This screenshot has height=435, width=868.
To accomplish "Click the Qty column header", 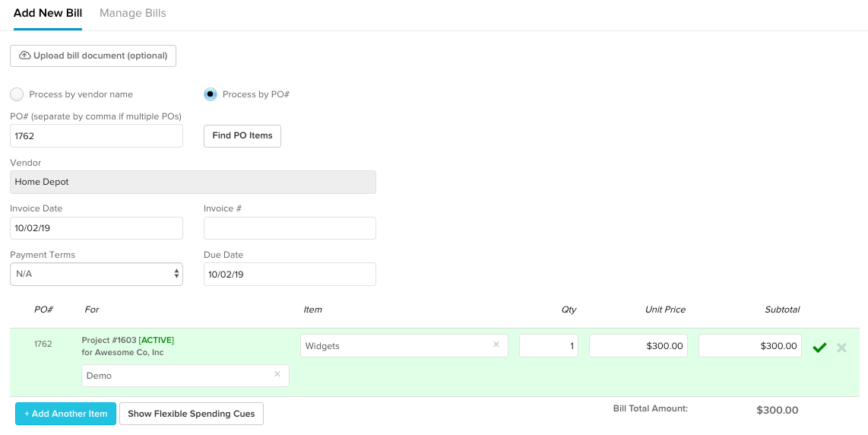I will 569,310.
